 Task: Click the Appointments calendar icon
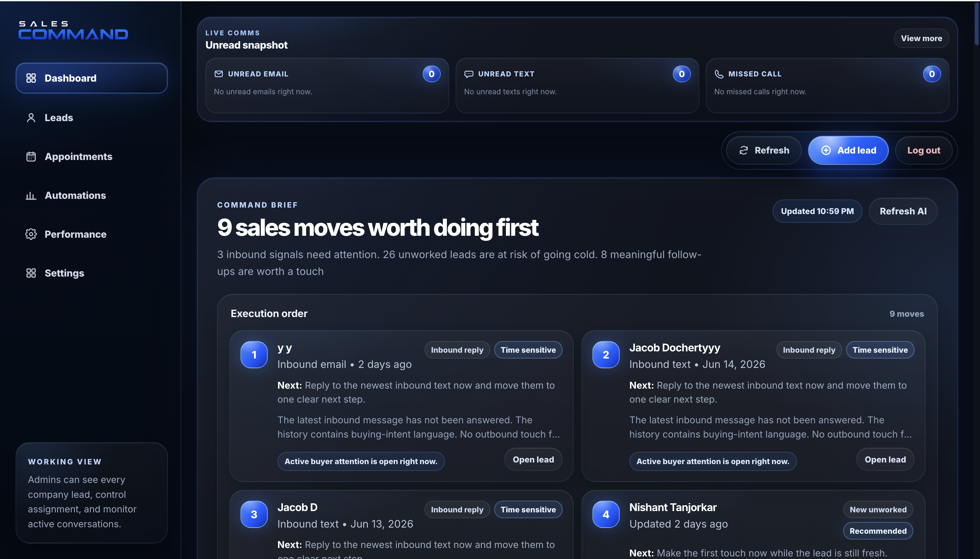point(31,157)
